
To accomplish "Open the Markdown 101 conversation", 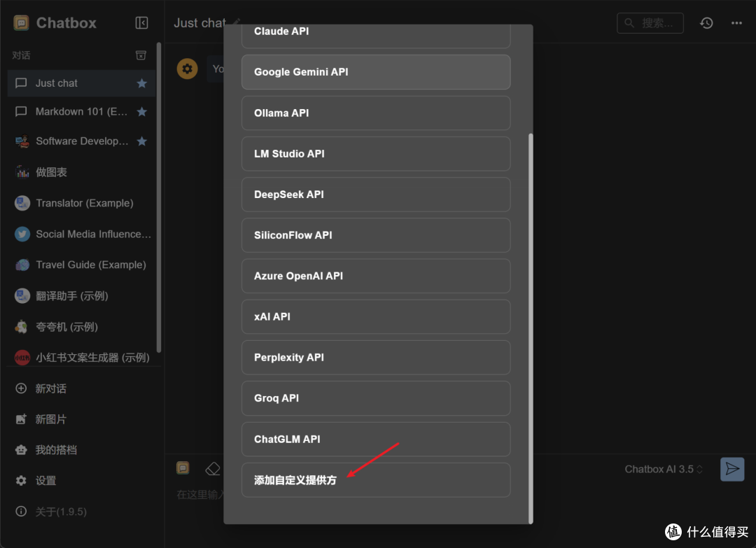I will tap(81, 112).
